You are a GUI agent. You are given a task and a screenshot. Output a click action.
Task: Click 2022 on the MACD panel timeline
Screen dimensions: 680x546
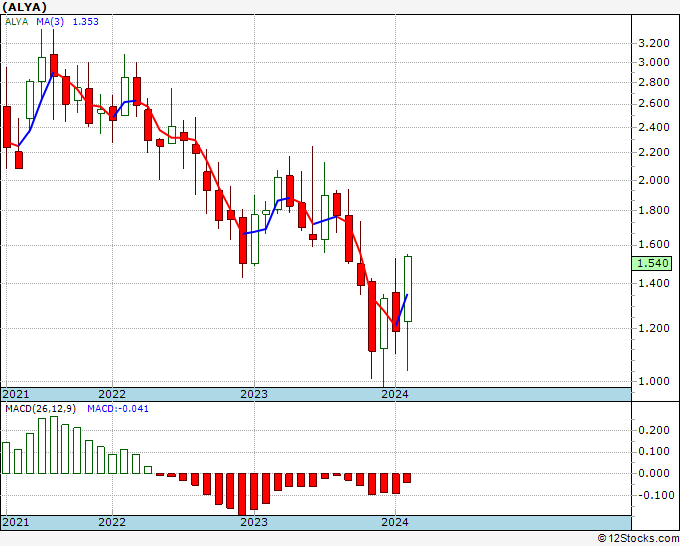click(x=112, y=522)
